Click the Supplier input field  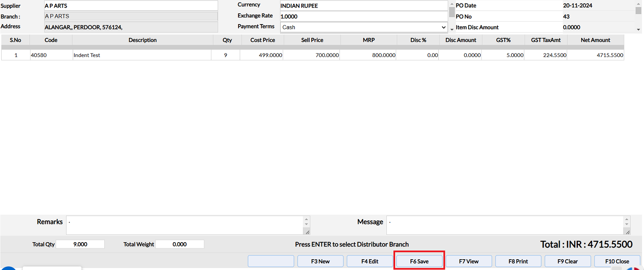131,6
